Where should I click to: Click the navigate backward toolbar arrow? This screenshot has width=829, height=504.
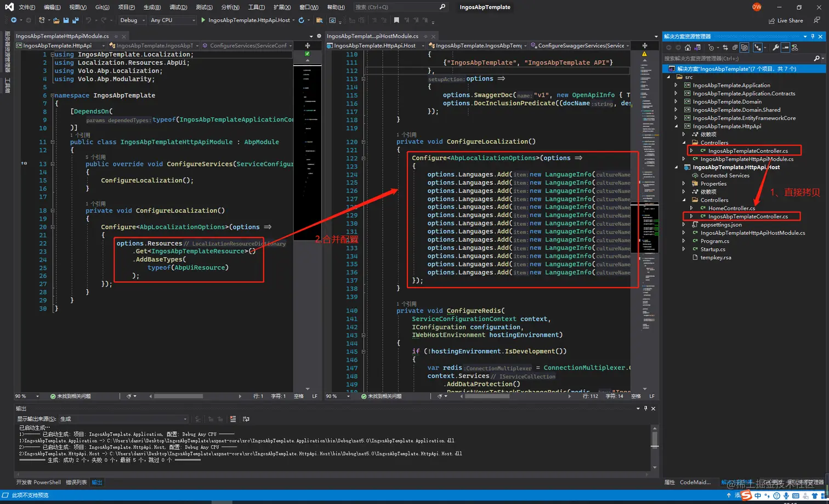point(14,20)
